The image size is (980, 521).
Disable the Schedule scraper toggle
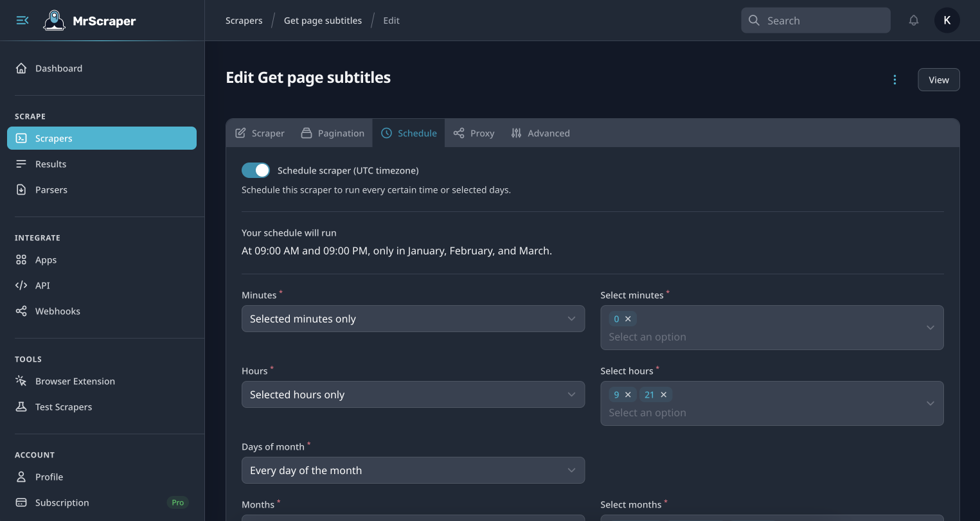[x=255, y=170]
